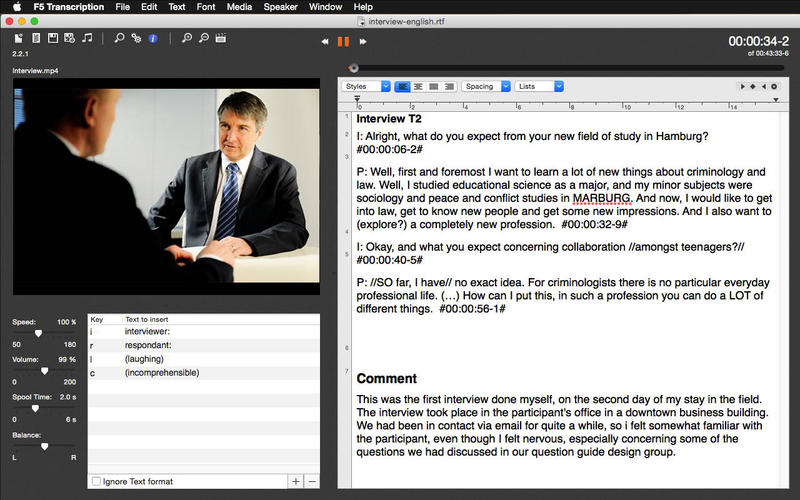Open the Media menu in menu bar
The height and width of the screenshot is (500, 800).
(239, 7)
